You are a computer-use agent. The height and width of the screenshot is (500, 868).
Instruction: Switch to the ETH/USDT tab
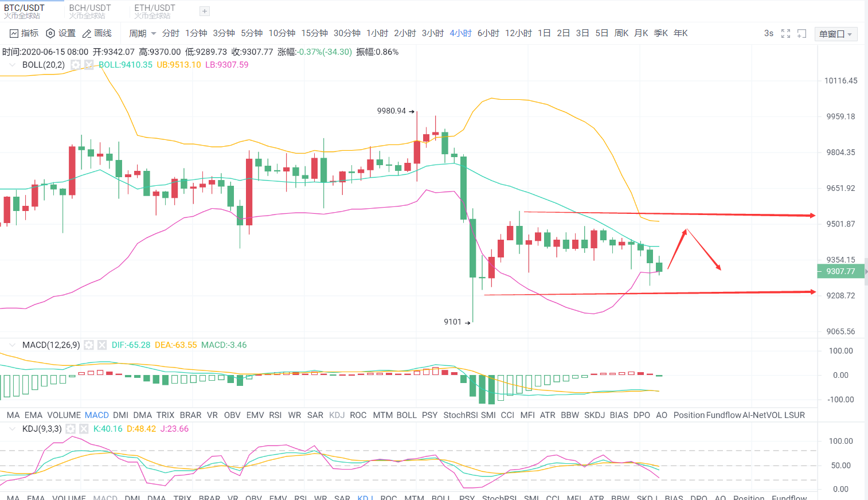(155, 11)
